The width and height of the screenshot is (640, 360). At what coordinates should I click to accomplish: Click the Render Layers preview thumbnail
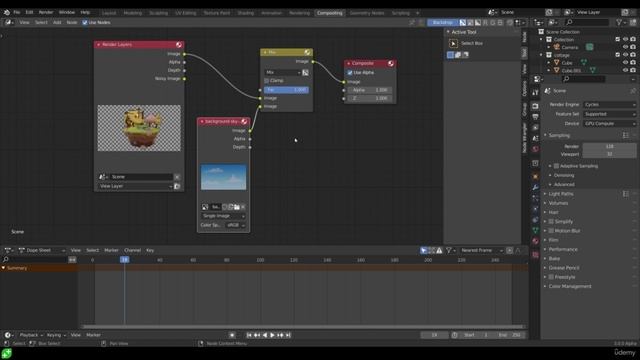click(139, 128)
